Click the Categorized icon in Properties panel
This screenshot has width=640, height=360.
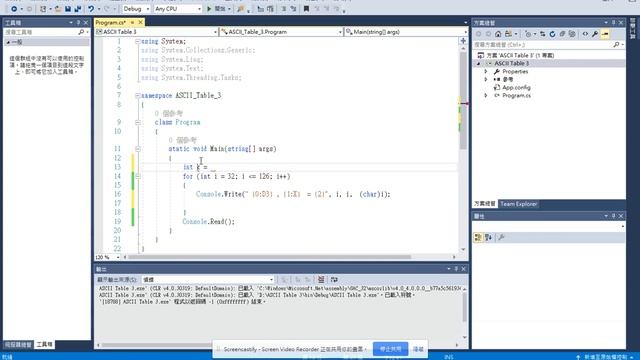pos(478,237)
